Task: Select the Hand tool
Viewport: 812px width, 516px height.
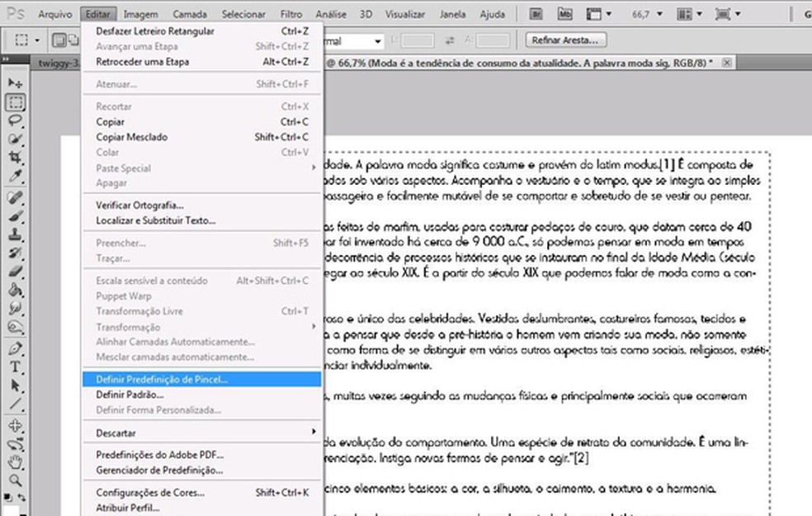Action: (16, 462)
